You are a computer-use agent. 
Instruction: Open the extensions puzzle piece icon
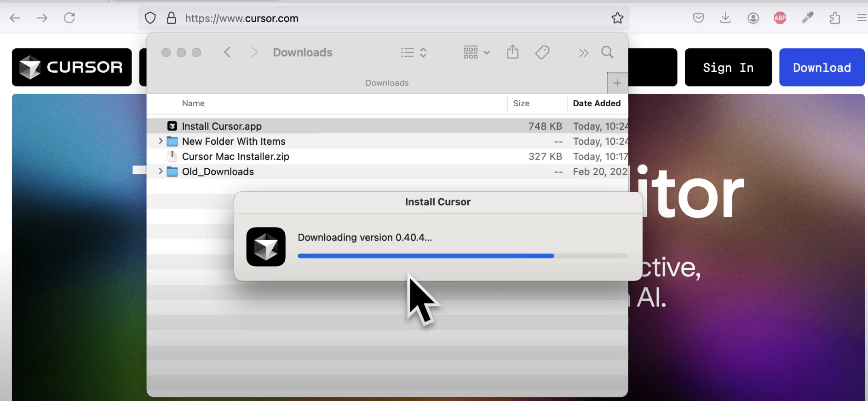[835, 18]
